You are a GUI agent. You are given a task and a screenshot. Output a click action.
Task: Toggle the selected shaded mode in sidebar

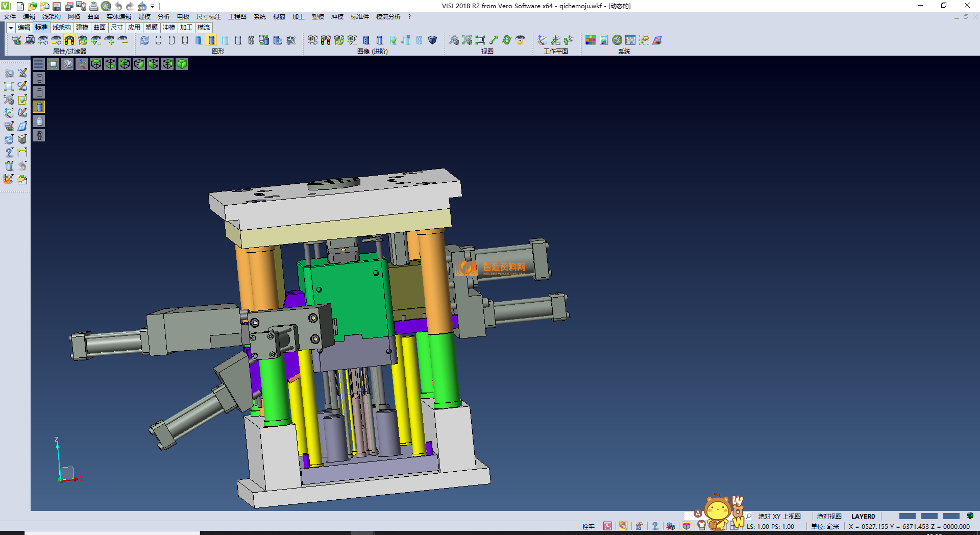(39, 107)
